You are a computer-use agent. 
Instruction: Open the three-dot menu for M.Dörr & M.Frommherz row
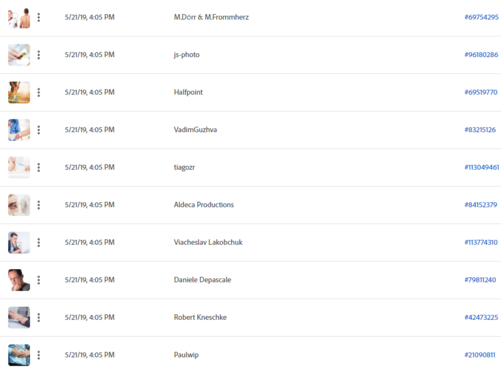tap(39, 17)
